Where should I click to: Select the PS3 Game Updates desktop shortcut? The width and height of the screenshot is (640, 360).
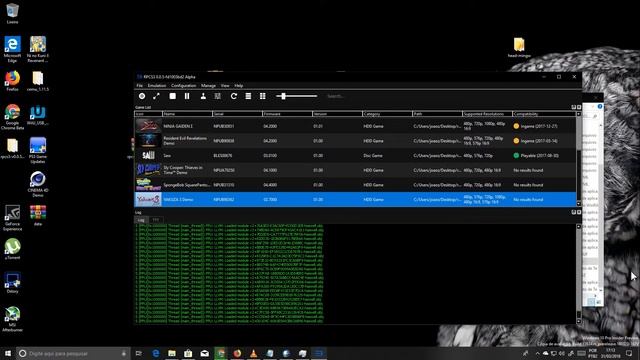(38, 151)
